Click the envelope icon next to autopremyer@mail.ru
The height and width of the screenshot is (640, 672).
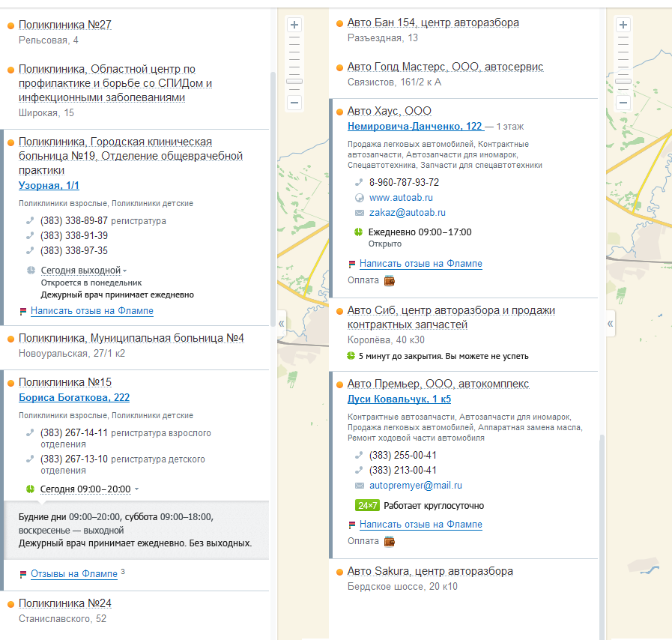pyautogui.click(x=359, y=486)
